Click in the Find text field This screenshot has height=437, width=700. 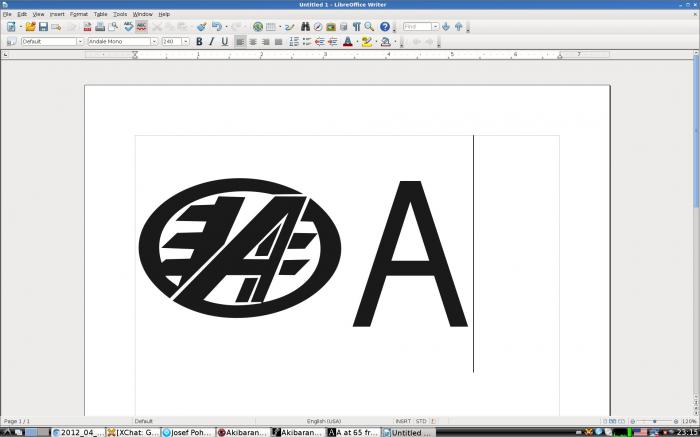click(417, 27)
